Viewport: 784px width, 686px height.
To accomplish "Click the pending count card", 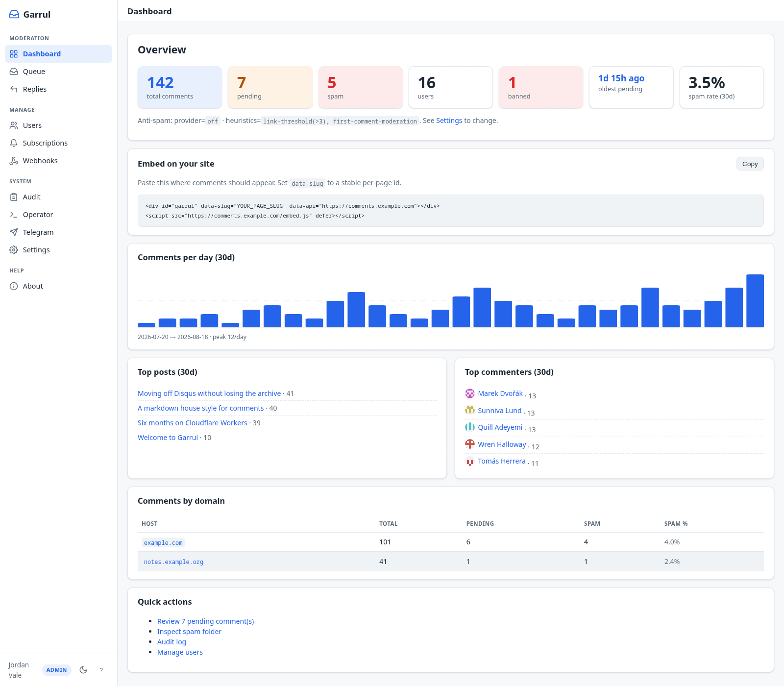I will 270,87.
